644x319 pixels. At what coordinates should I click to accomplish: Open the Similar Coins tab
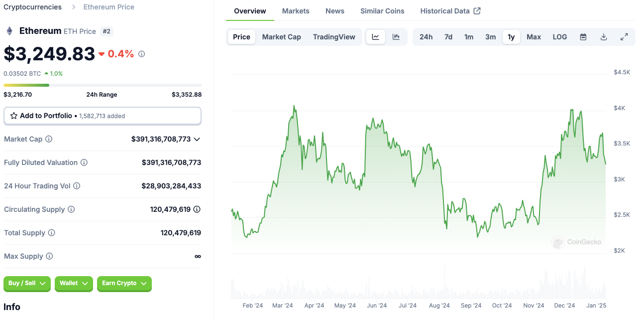click(382, 11)
